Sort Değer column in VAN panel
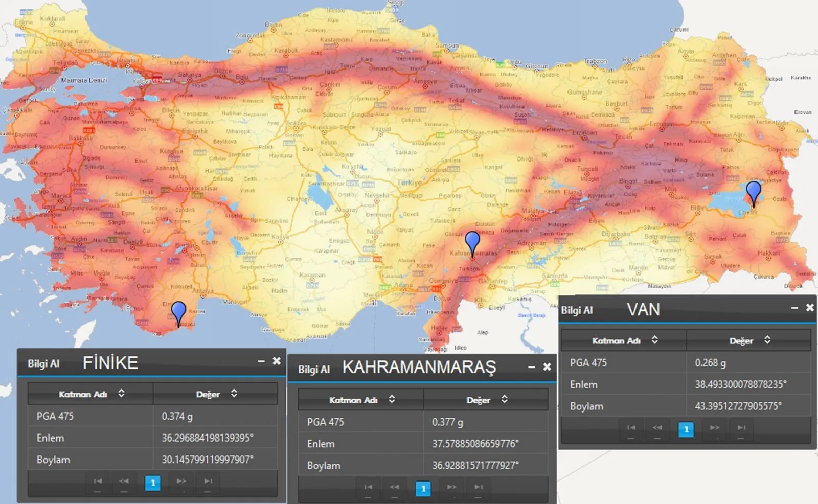 [x=767, y=340]
